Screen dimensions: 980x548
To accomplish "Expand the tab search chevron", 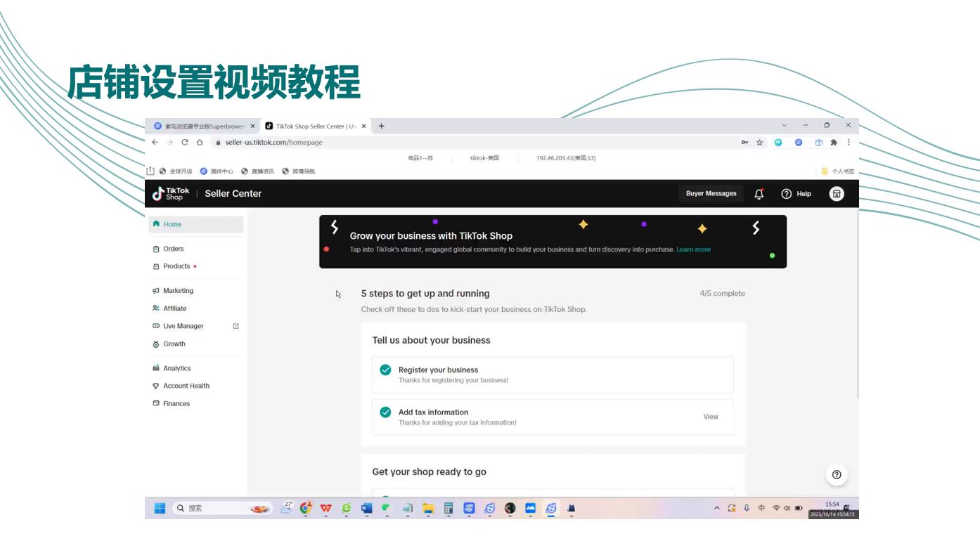I will point(785,125).
